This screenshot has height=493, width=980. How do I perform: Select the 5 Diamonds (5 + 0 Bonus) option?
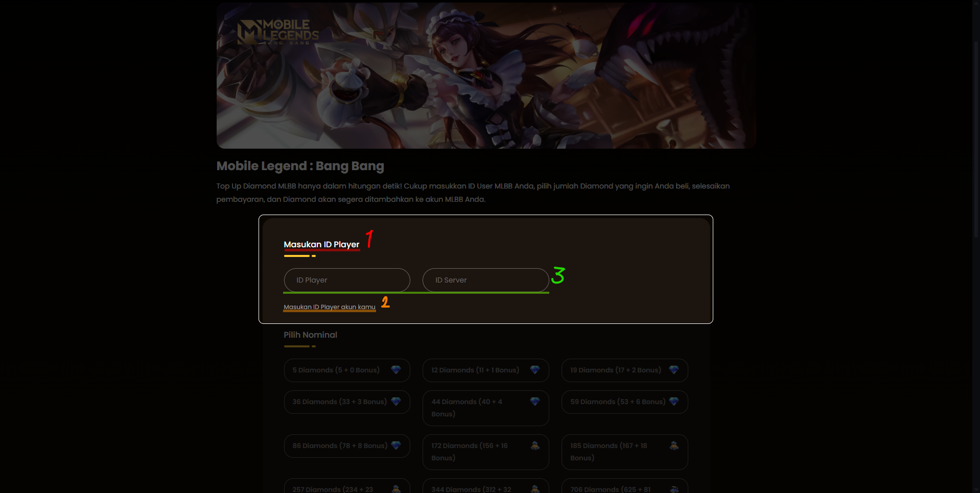tap(347, 370)
